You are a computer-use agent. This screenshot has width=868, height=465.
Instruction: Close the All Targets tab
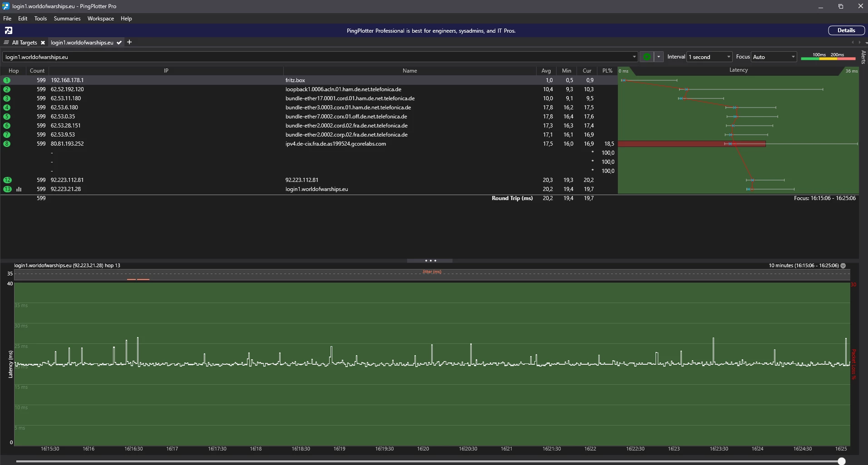43,43
